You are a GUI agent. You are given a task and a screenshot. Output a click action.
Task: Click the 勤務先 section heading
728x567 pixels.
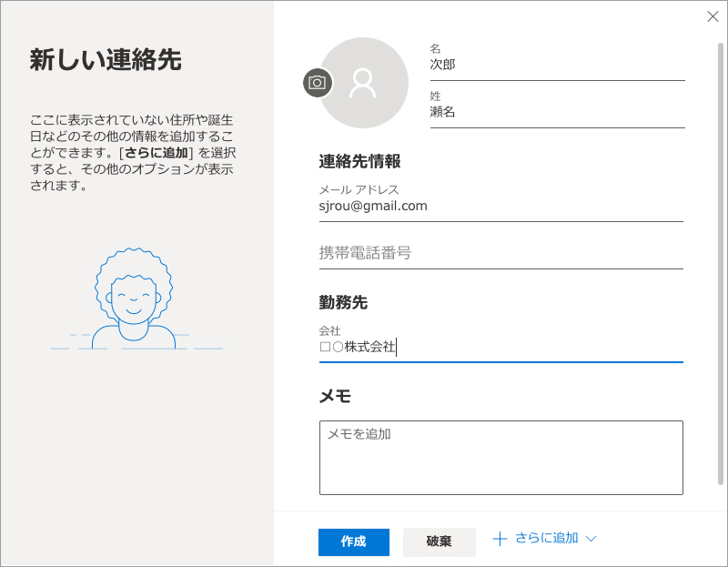(x=343, y=302)
